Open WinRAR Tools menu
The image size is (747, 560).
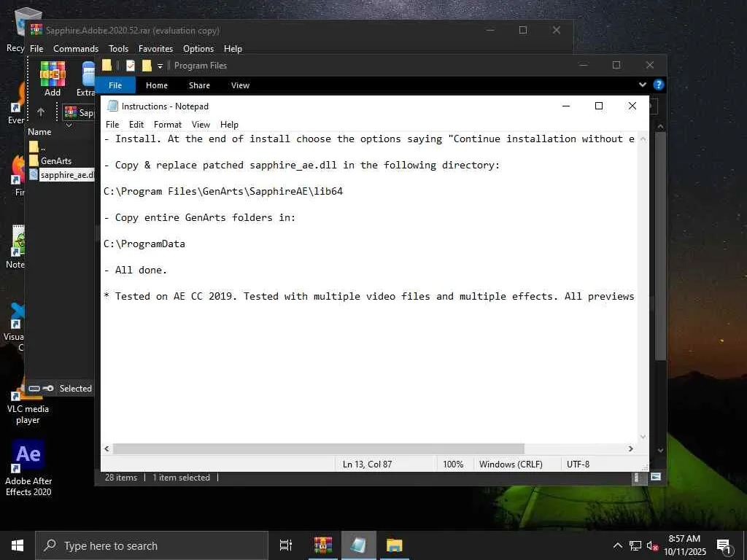point(118,49)
